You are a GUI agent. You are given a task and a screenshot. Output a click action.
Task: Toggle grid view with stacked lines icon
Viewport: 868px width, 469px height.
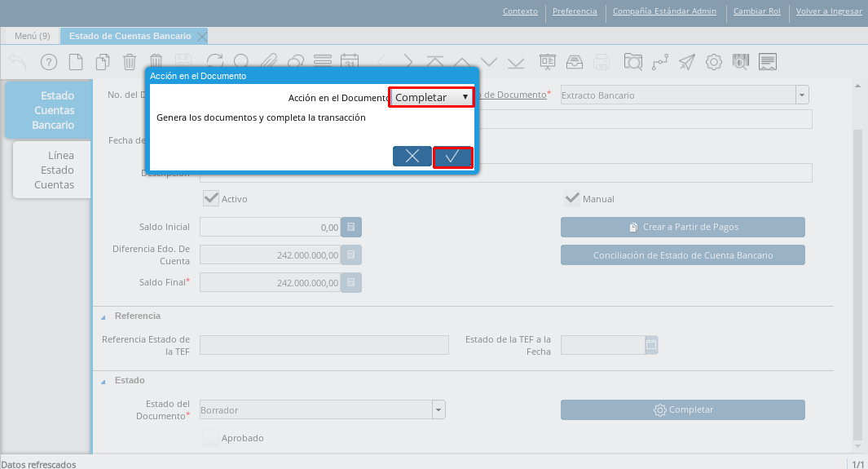tap(322, 60)
